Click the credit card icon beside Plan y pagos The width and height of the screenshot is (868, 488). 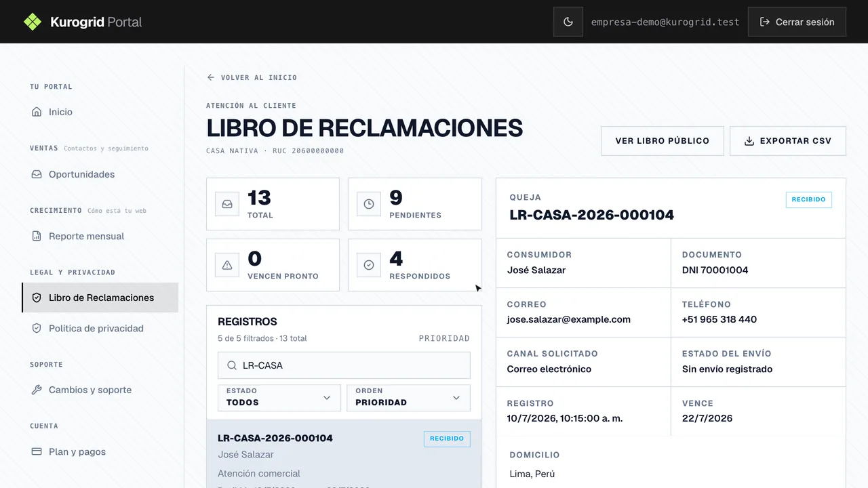coord(37,451)
